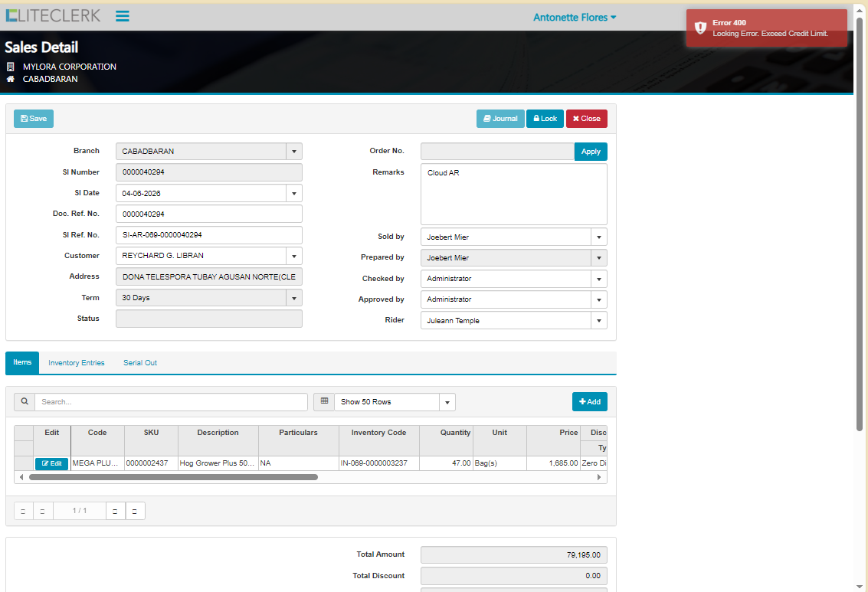Image resolution: width=868 pixels, height=592 pixels.
Task: Click the item grid horizontal scrollbar
Action: click(x=173, y=477)
